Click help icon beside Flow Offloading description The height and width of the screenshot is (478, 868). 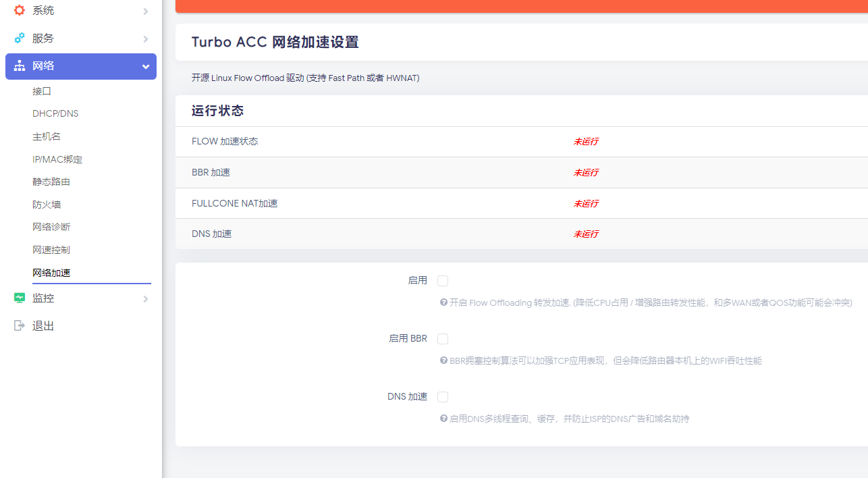(444, 303)
